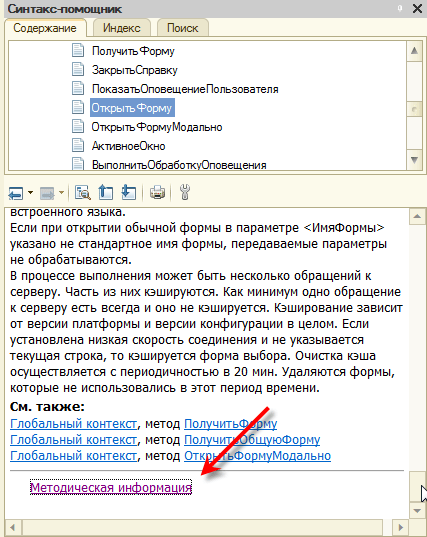Click the help text vertical scrollbar thumb
Image resolution: width=427 pixels, height=537 pixels.
click(417, 487)
